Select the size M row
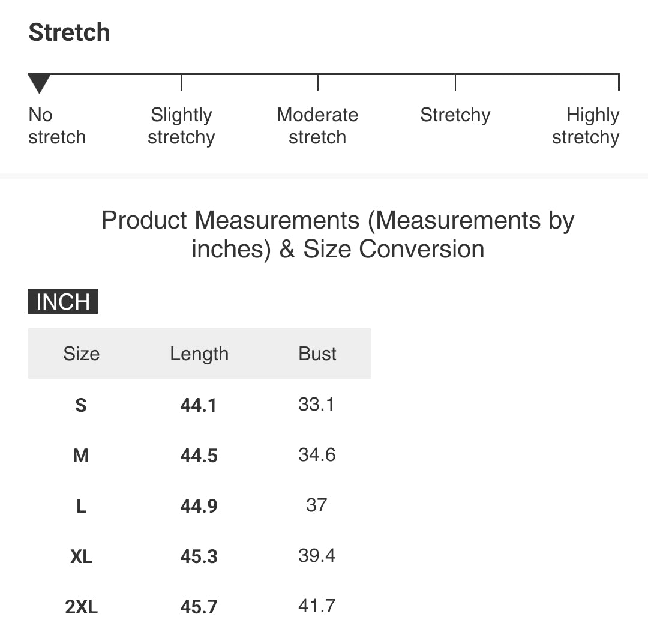648x644 pixels. pos(200,455)
